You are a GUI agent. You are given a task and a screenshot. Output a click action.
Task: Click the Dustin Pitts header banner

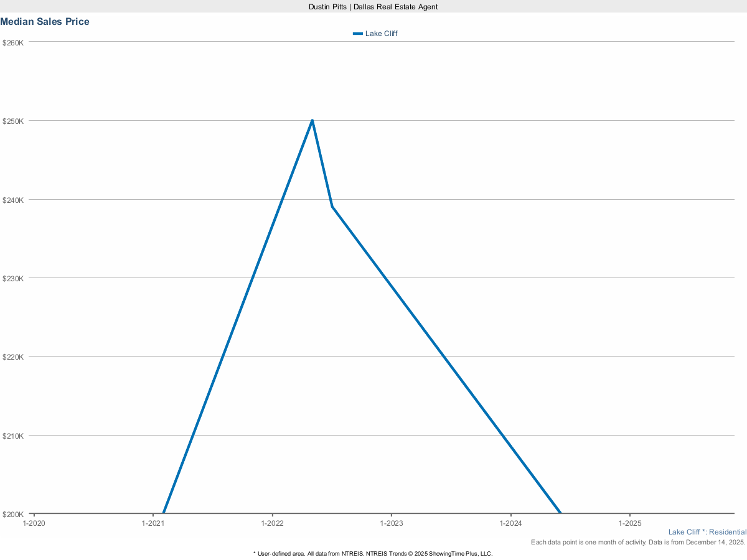[373, 7]
